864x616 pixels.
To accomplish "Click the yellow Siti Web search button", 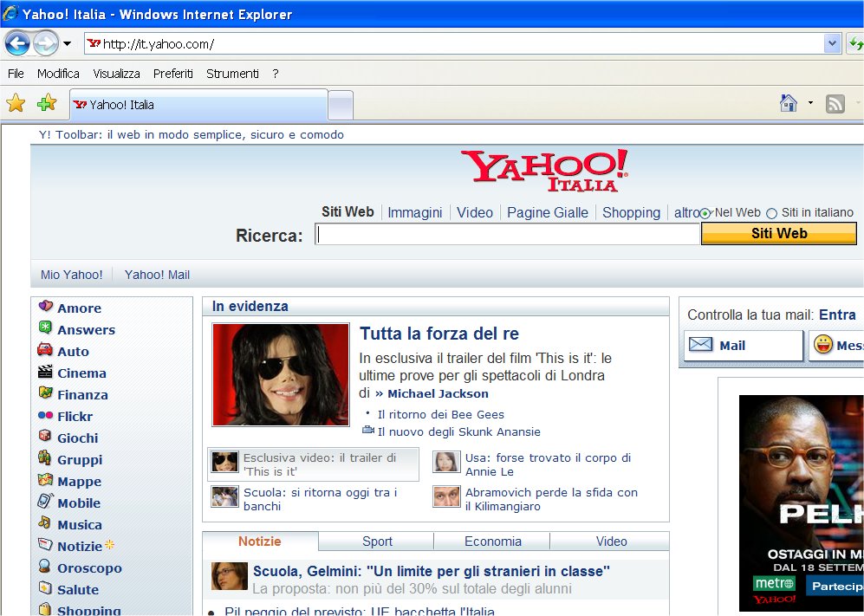I will [778, 234].
